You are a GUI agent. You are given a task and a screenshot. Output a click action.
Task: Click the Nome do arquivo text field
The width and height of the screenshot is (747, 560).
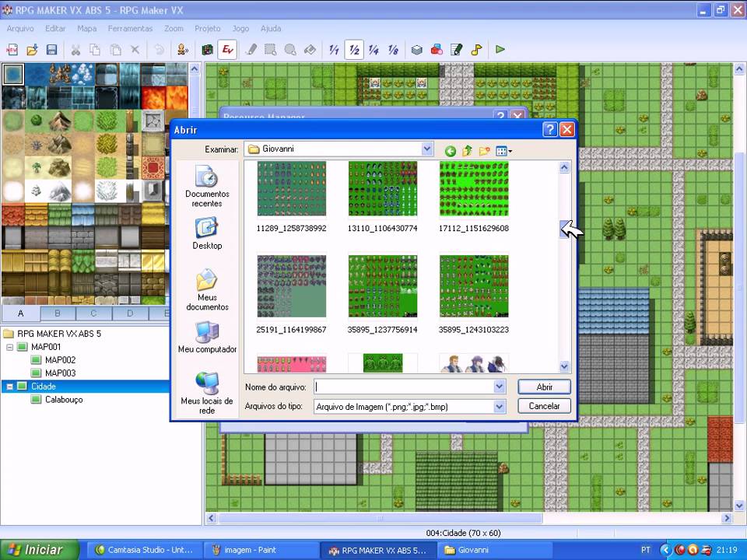pos(404,387)
